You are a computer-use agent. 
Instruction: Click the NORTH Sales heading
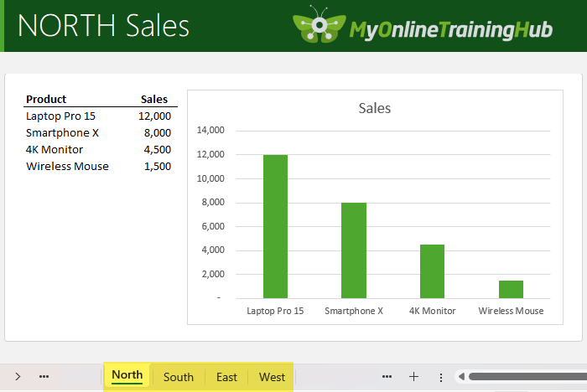tap(103, 26)
